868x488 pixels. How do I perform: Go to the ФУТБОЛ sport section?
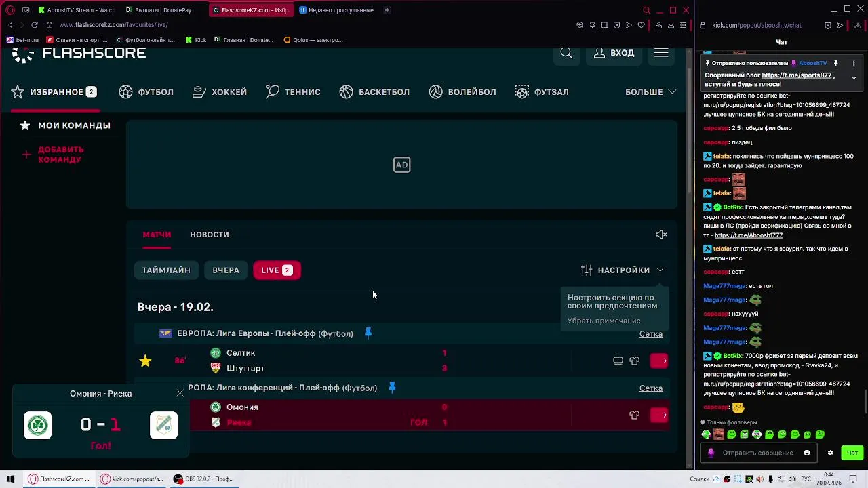(146, 91)
